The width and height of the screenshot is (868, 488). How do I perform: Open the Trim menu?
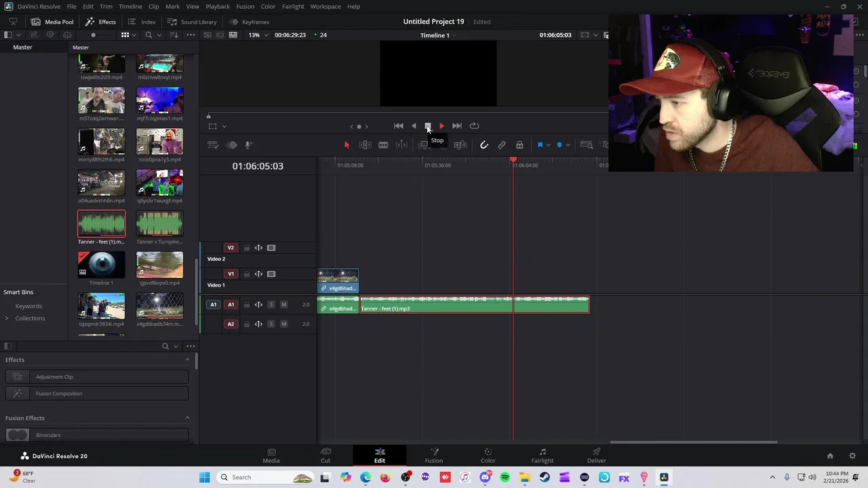coord(106,7)
